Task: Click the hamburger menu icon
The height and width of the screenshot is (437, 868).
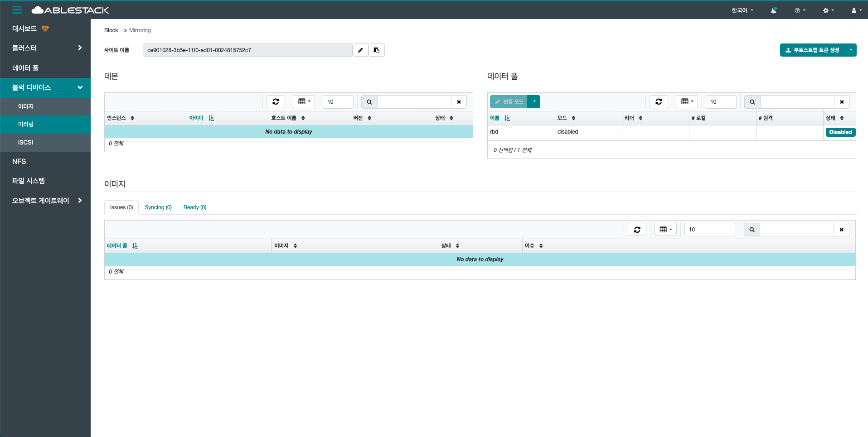Action: point(17,10)
